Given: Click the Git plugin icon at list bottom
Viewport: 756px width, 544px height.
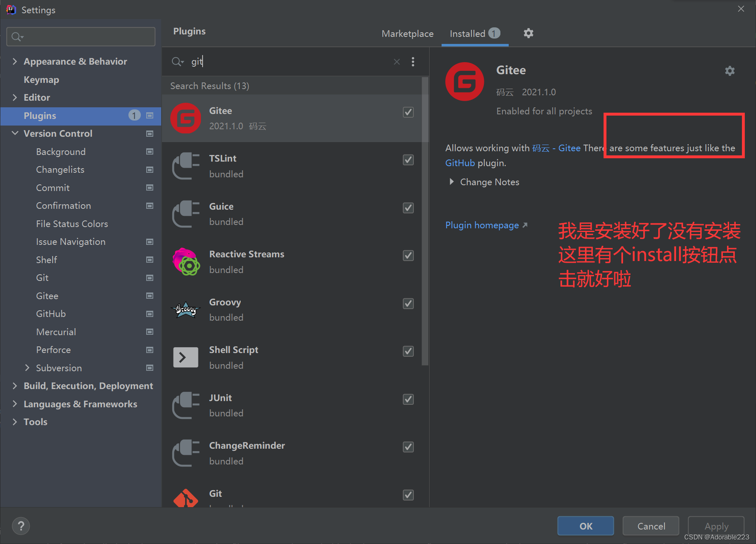Looking at the screenshot, I should [x=186, y=498].
